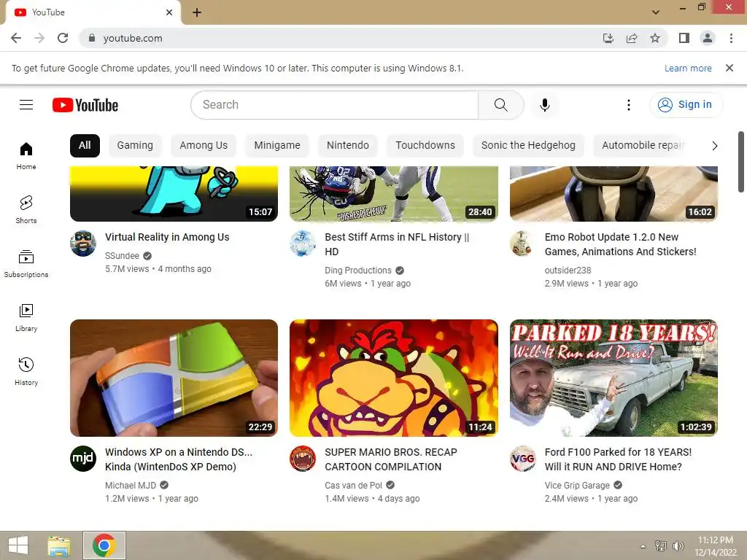Screen dimensions: 747x560
Task: Open a new tab with plus button
Action: 197,12
